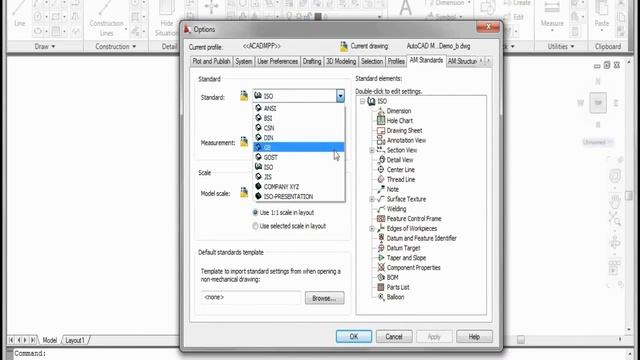Select the BOM icon in tree
Image resolution: width=640 pixels, height=360 pixels.
[381, 277]
